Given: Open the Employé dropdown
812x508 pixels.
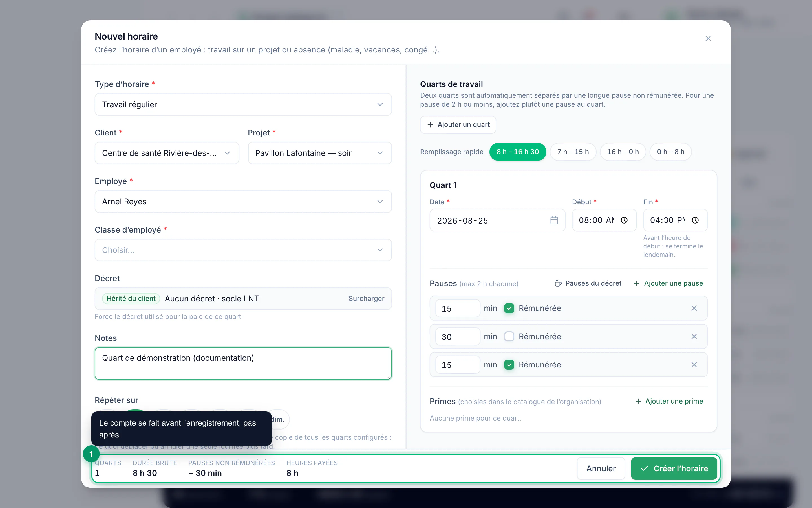Looking at the screenshot, I should point(243,202).
